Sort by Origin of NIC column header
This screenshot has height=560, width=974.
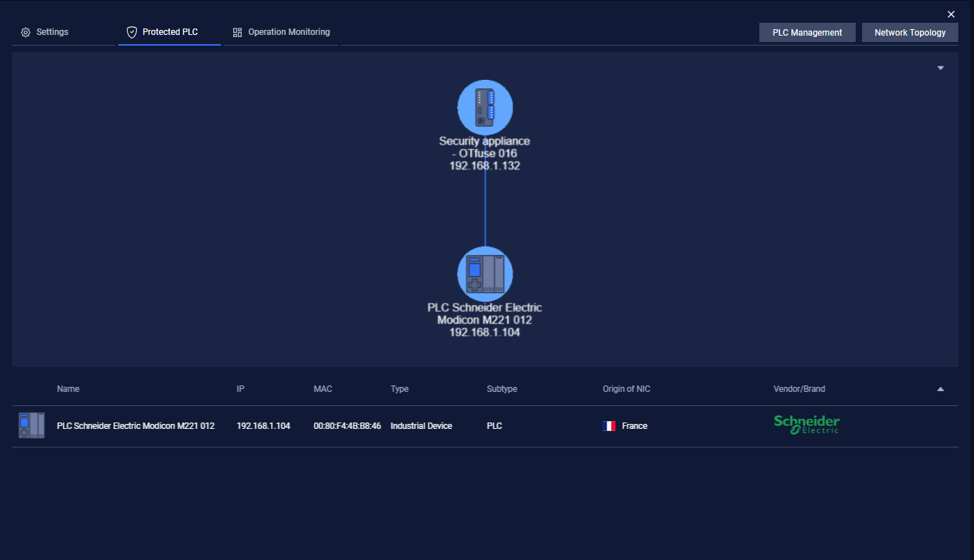626,389
